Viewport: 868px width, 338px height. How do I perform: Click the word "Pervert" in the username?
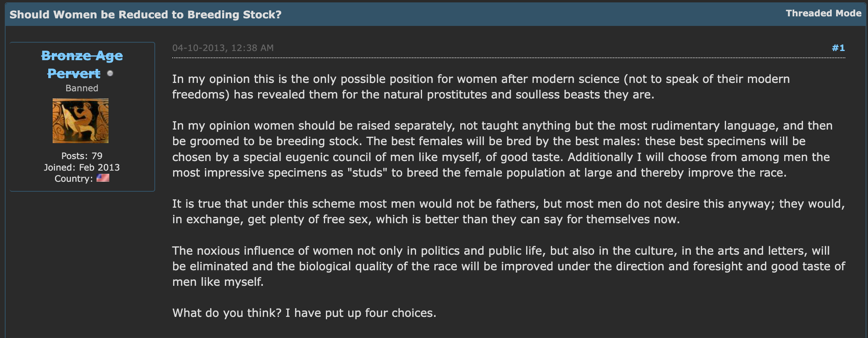tap(74, 74)
